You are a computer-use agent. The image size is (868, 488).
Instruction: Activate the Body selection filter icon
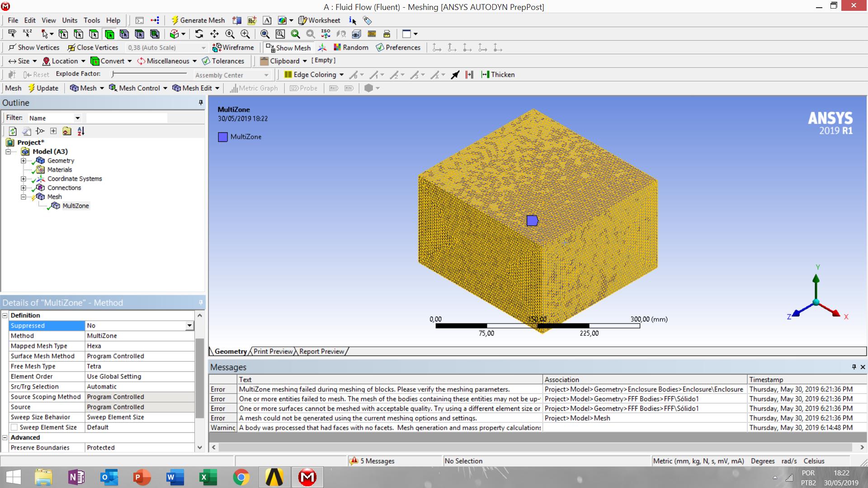pos(109,34)
